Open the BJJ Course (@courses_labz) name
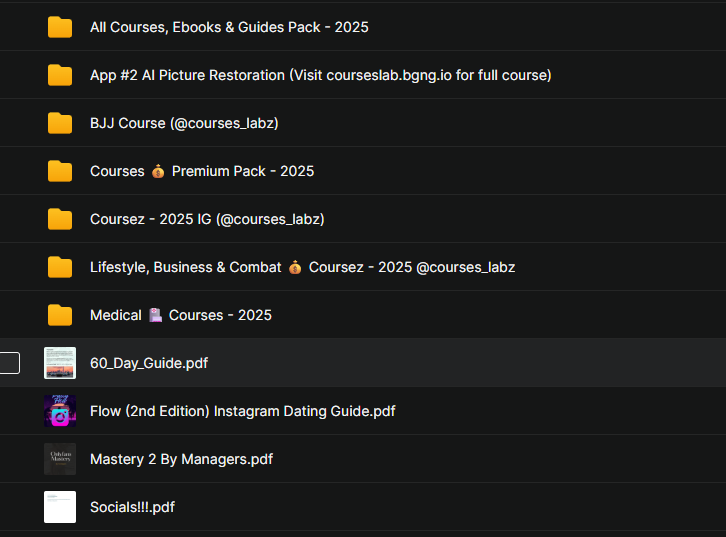The image size is (726, 537). pyautogui.click(x=184, y=123)
